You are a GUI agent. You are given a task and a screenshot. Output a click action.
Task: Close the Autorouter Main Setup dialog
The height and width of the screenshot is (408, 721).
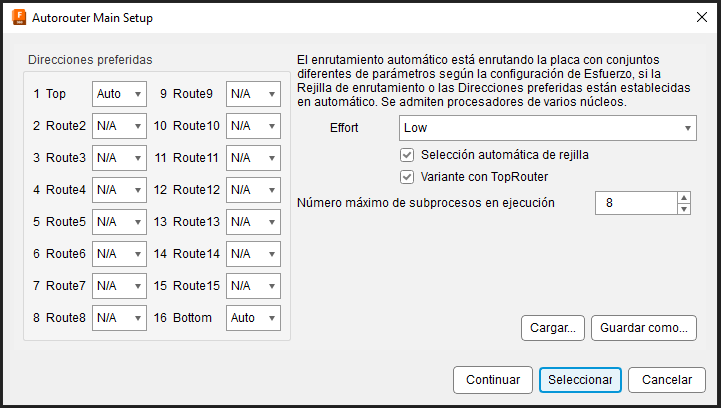702,17
